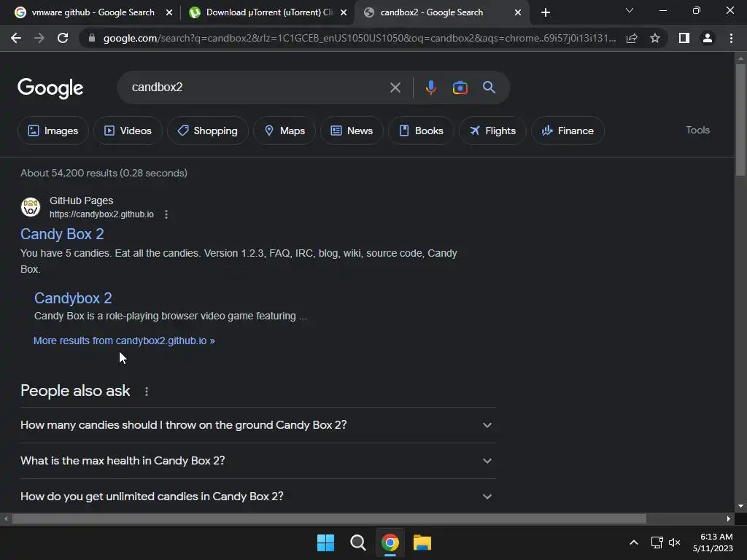Screen dimensions: 747x560
Task: Close the vmware github tab
Action: point(169,12)
